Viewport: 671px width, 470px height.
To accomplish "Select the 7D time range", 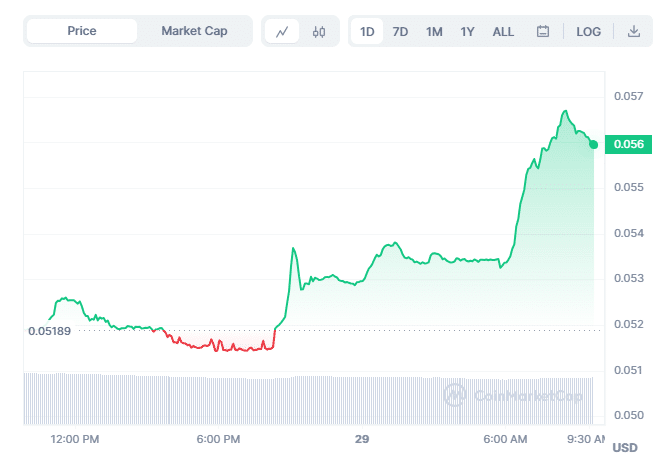I will (400, 32).
